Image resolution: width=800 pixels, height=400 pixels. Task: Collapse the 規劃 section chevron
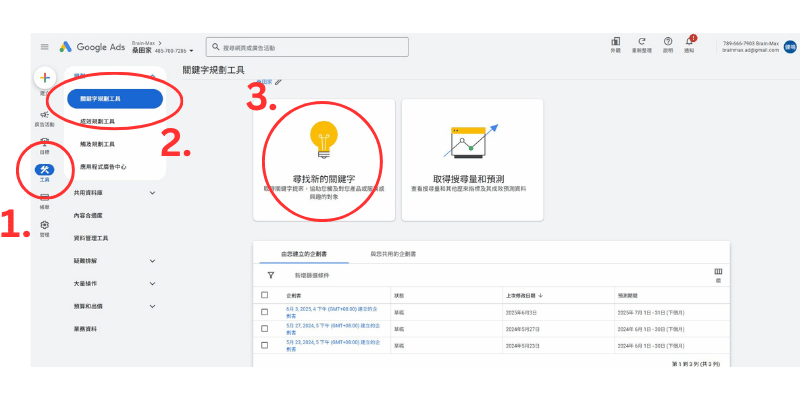tap(152, 76)
